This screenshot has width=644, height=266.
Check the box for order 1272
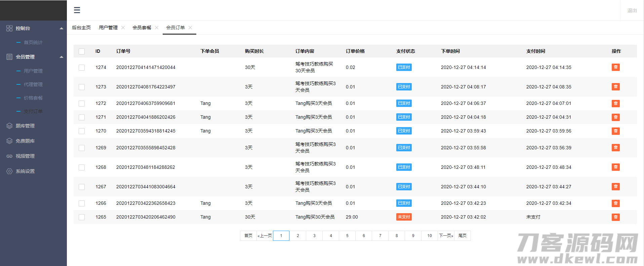pos(82,104)
